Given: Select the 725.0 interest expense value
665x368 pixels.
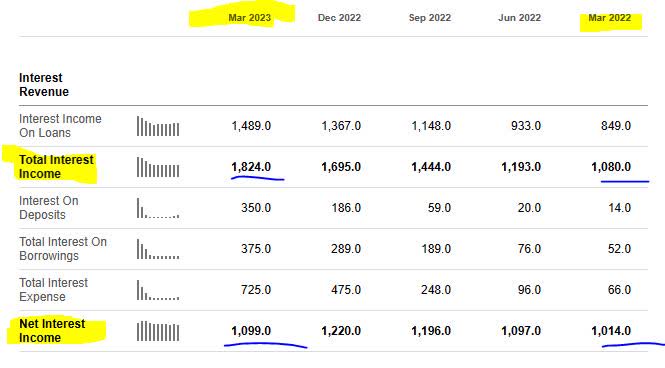Looking at the screenshot, I should [256, 290].
